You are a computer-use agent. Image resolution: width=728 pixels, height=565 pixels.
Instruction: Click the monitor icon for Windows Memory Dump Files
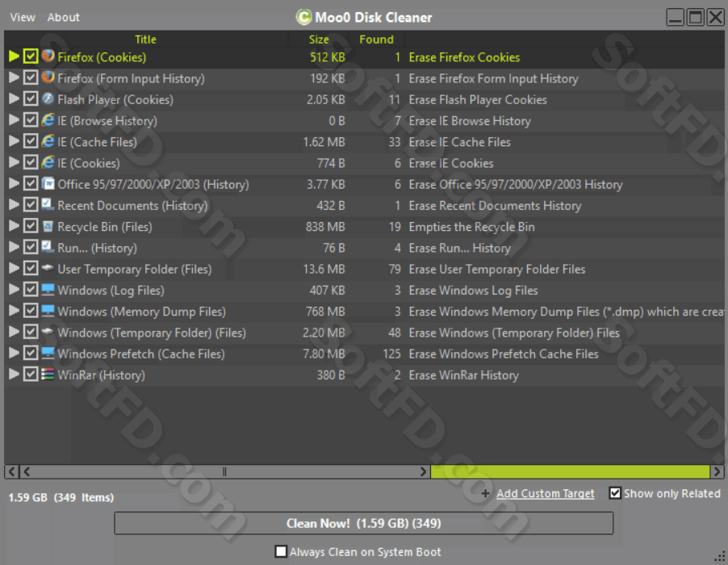coord(48,311)
